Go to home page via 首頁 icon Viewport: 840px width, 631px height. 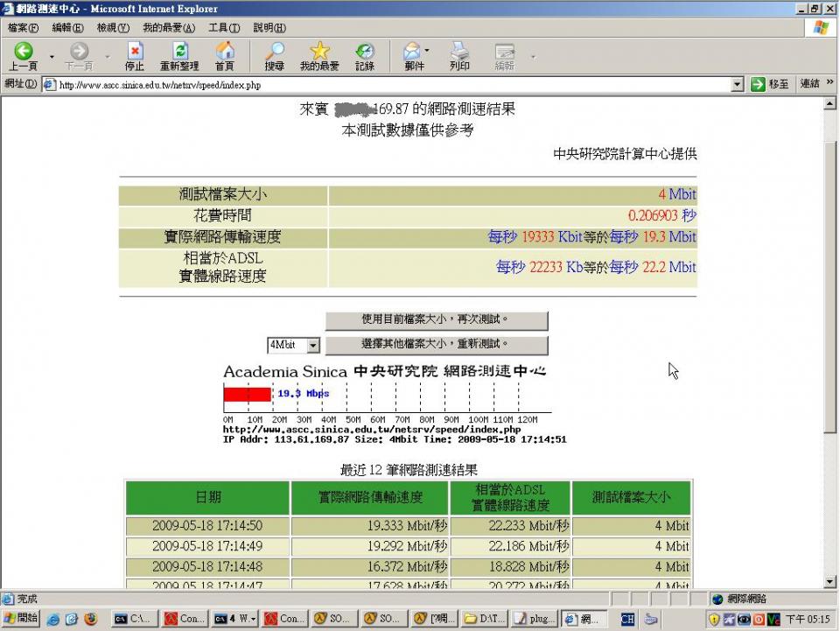click(x=225, y=53)
